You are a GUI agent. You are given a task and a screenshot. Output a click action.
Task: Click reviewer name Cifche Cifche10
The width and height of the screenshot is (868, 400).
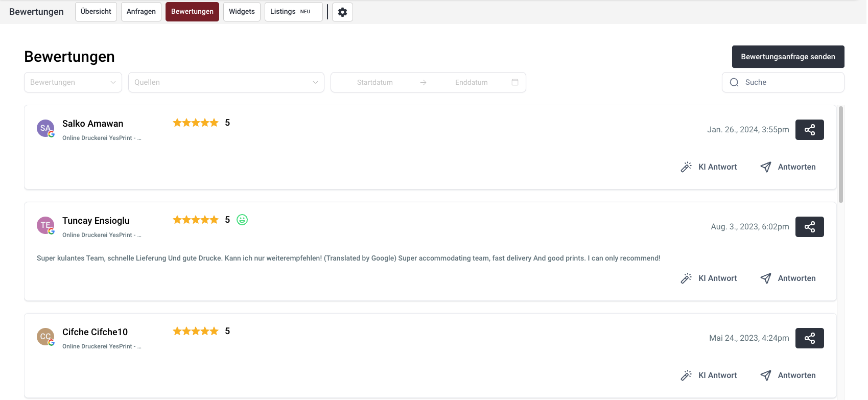[x=95, y=332]
